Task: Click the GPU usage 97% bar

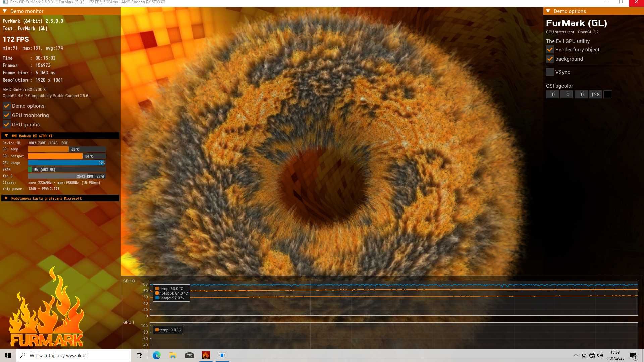Action: tap(67, 163)
